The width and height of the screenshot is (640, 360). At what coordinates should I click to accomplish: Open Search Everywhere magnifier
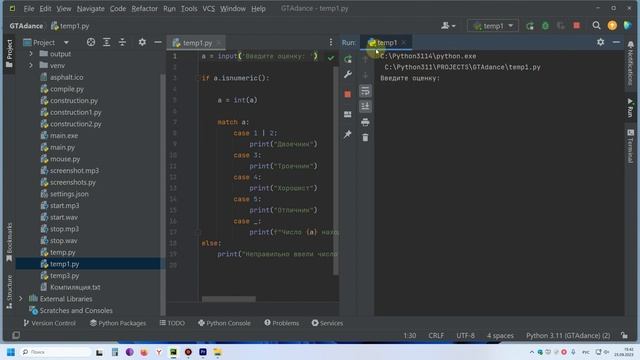[596, 26]
